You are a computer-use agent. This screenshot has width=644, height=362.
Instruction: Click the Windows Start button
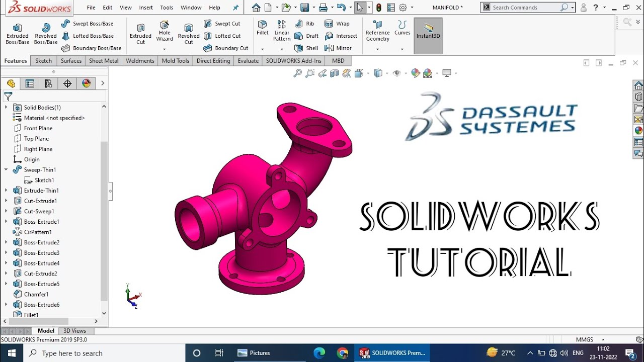tap(12, 353)
